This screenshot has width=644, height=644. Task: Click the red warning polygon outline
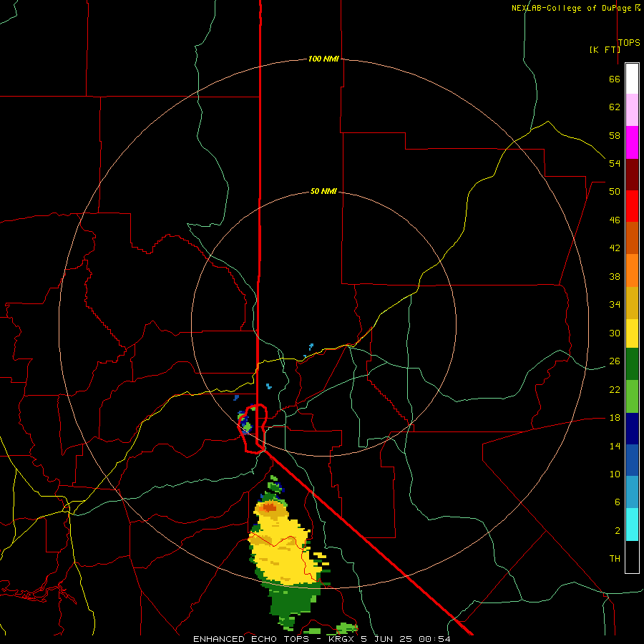[x=252, y=429]
